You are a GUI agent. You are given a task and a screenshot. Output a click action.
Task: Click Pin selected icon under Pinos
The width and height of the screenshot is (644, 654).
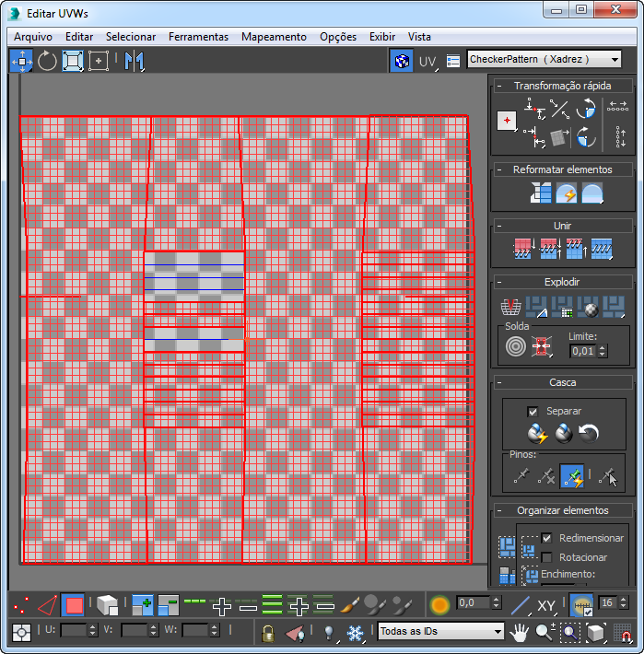click(x=521, y=475)
